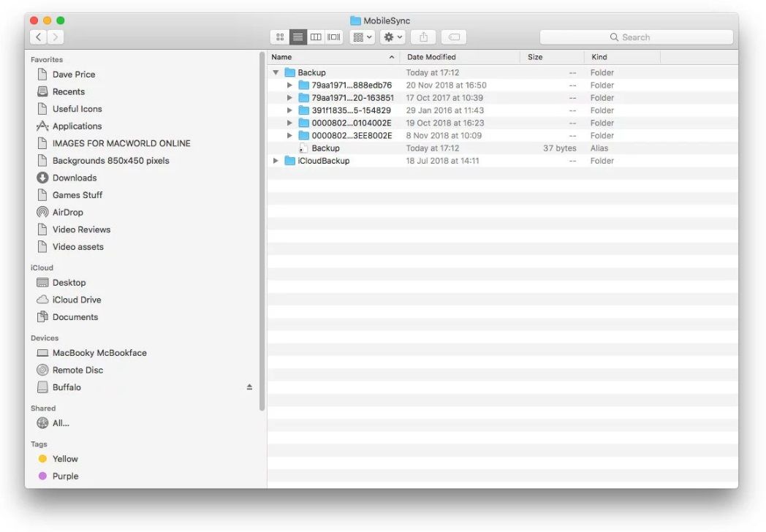Switch to list view
Screen dimensions: 766x532
(x=297, y=37)
